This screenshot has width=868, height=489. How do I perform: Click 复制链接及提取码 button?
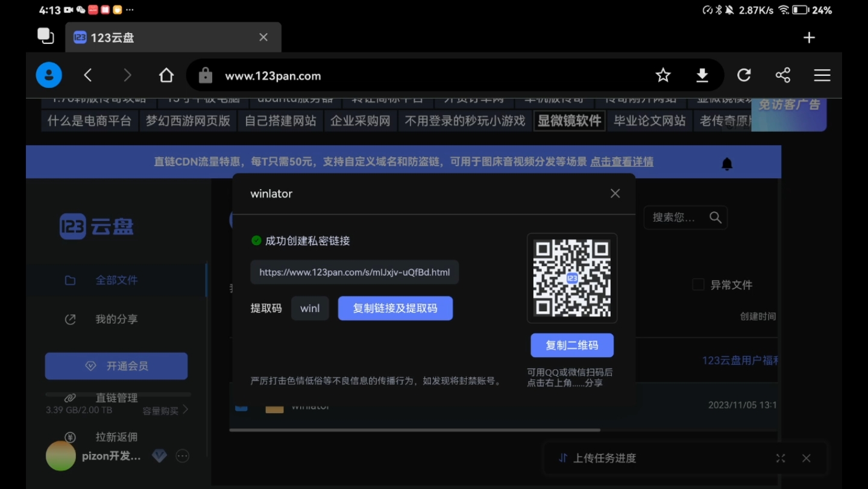click(x=395, y=308)
